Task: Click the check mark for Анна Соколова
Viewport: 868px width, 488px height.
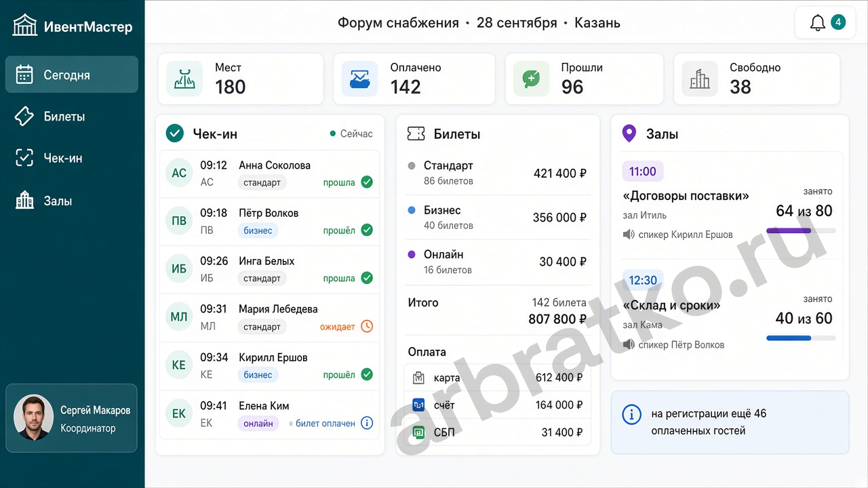Action: [x=367, y=182]
